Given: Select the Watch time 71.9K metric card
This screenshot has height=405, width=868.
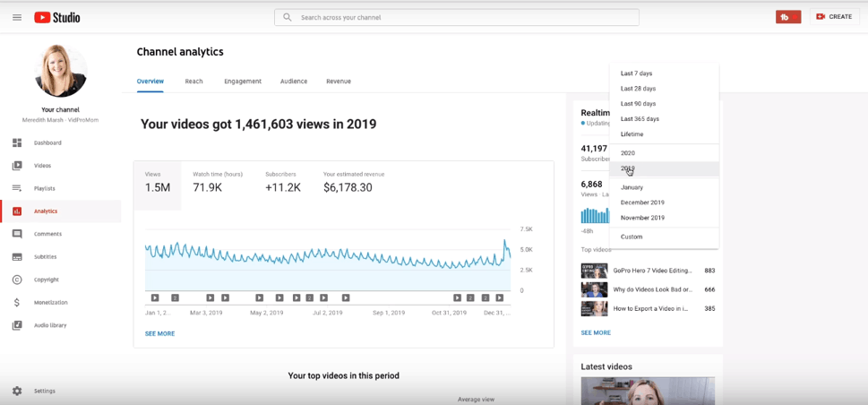Looking at the screenshot, I should (x=217, y=182).
